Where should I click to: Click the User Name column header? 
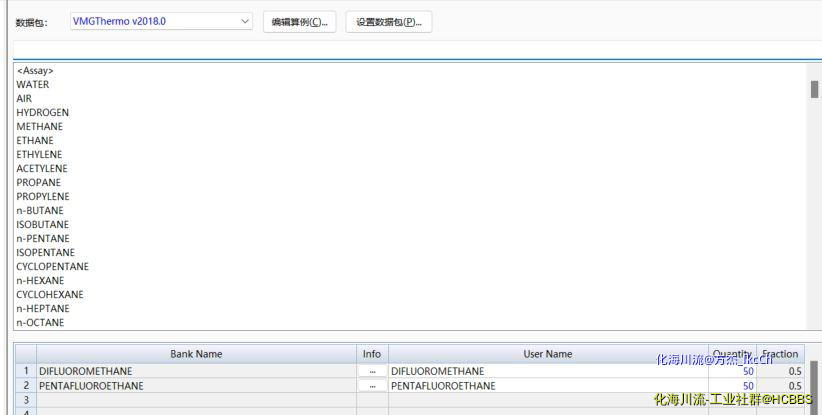tap(547, 354)
